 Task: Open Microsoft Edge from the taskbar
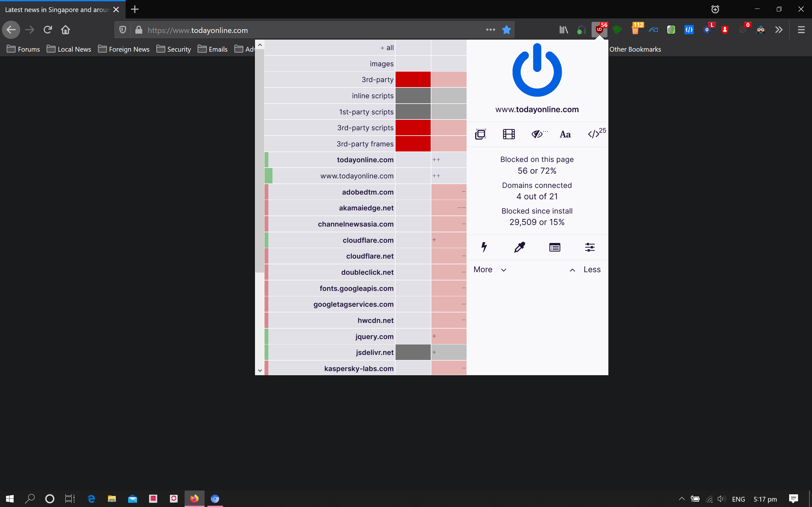point(91,499)
